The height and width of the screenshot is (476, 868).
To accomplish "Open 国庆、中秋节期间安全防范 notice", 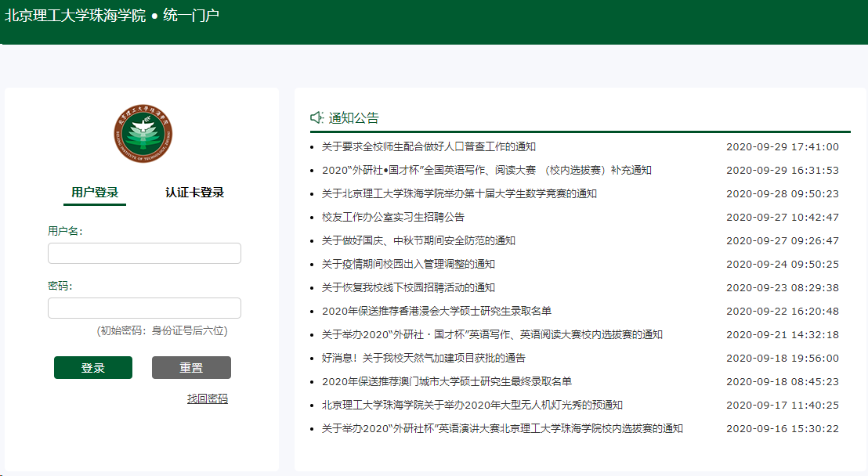I will pos(418,241).
